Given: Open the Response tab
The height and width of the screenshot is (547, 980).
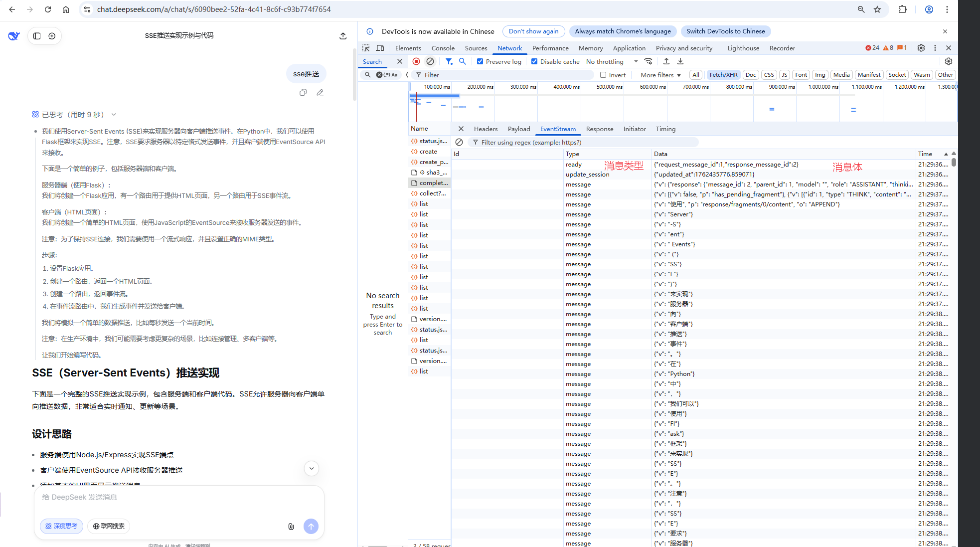Looking at the screenshot, I should pos(599,129).
